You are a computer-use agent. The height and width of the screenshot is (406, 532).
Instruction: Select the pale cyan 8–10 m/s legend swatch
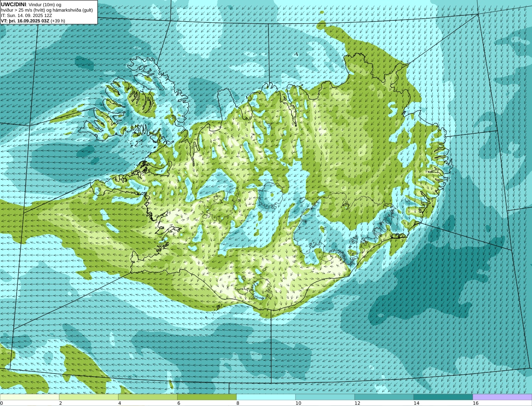tap(266, 397)
